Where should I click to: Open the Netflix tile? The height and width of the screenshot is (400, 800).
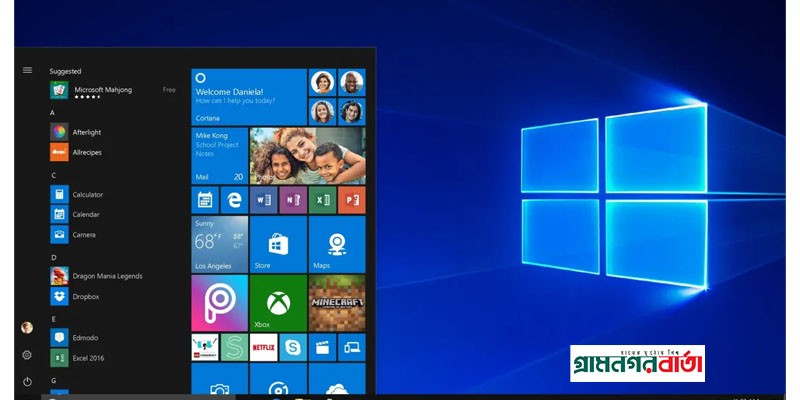(264, 347)
